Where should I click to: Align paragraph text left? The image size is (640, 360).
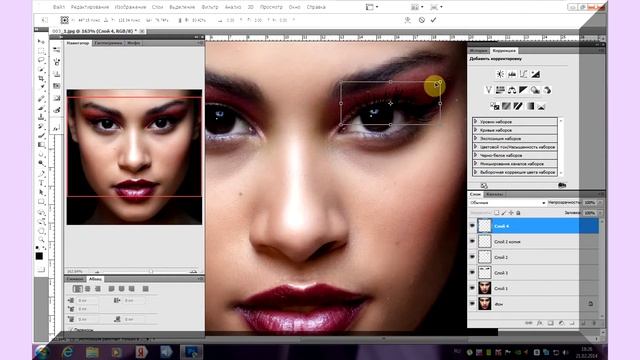78,289
